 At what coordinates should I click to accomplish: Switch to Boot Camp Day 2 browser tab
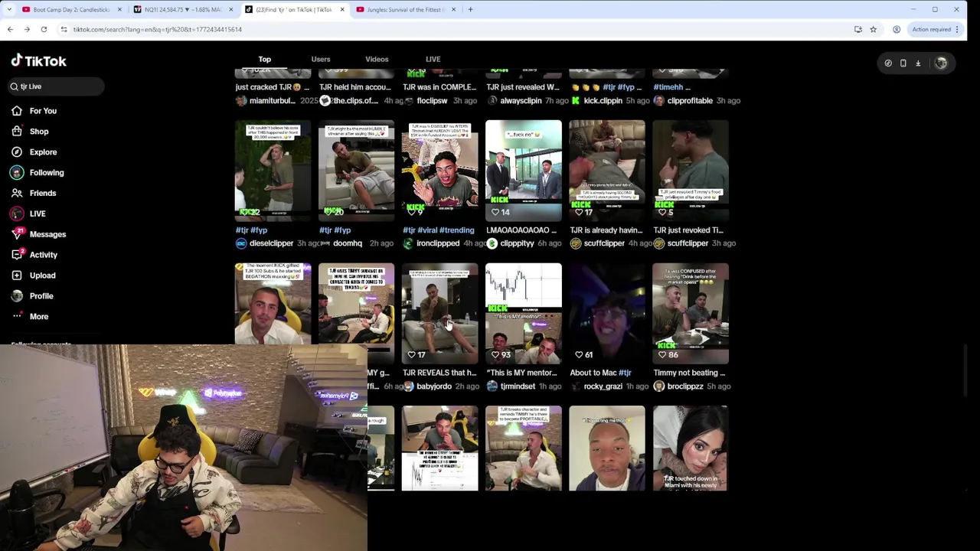point(72,9)
